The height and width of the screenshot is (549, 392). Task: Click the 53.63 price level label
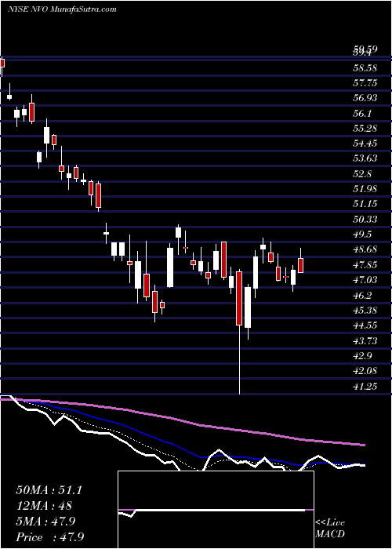[x=365, y=158]
